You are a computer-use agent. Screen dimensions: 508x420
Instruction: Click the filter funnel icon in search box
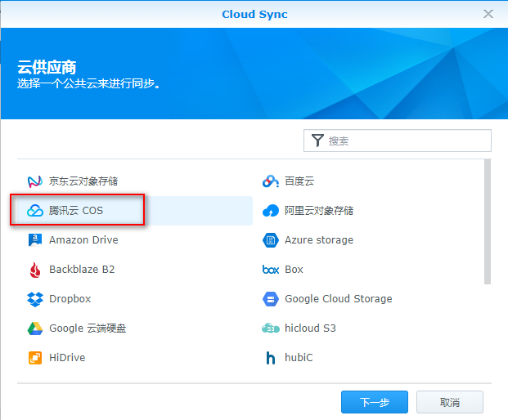point(317,141)
